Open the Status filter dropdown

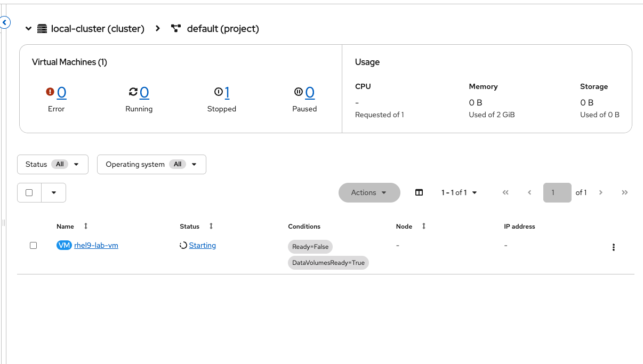pyautogui.click(x=53, y=164)
